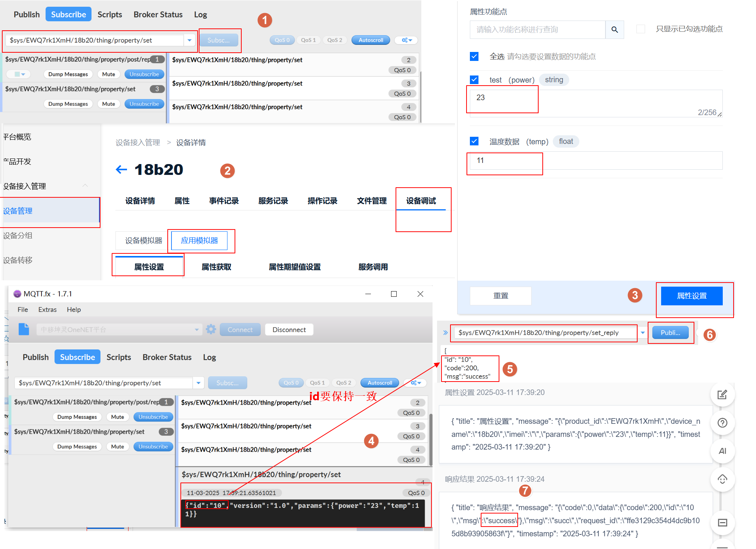Click Dump Messages for property/set in top panel
Viewport: 756px width, 549px height.
click(68, 104)
